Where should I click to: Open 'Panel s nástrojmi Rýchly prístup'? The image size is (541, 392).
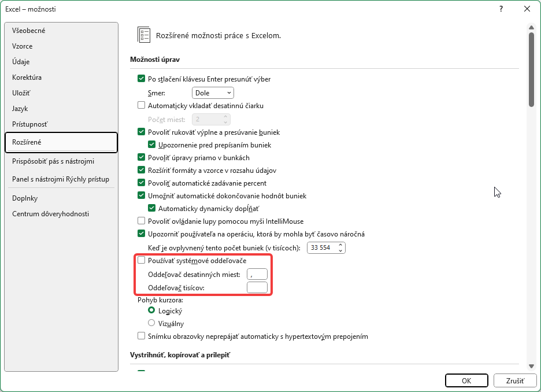[x=61, y=179]
